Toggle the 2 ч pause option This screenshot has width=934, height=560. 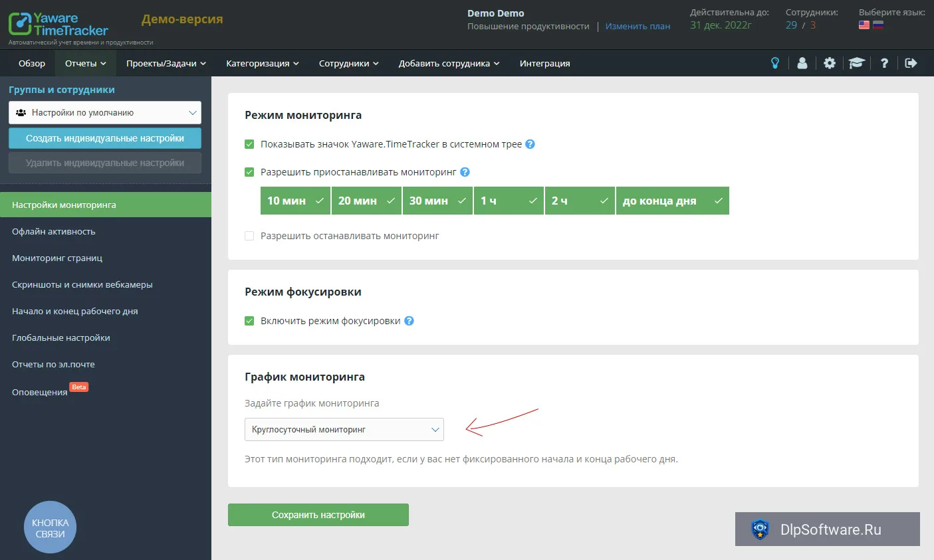coord(580,201)
